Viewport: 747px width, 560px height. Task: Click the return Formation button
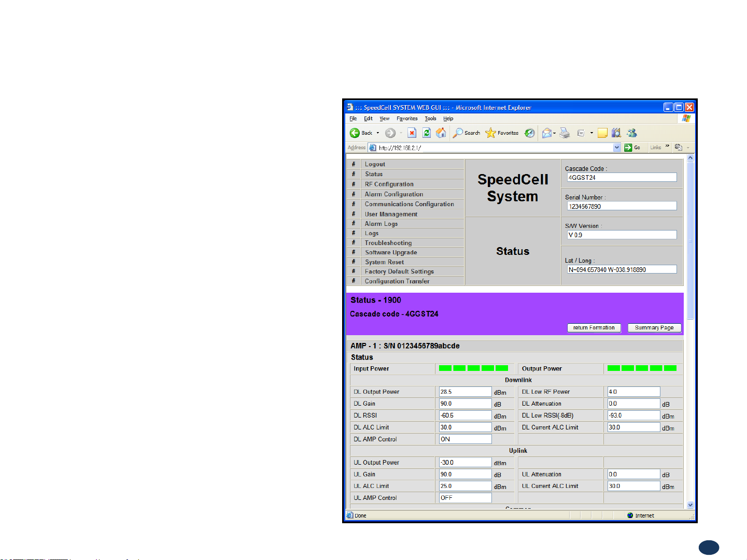[594, 328]
